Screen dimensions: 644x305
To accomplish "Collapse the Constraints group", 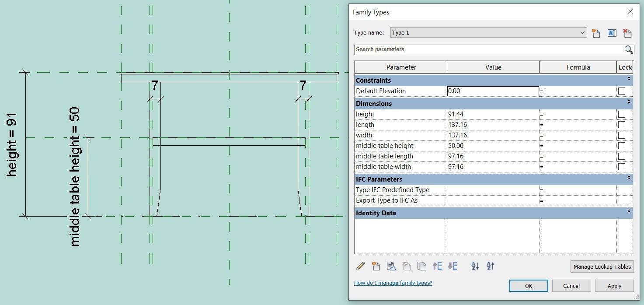I will [629, 79].
